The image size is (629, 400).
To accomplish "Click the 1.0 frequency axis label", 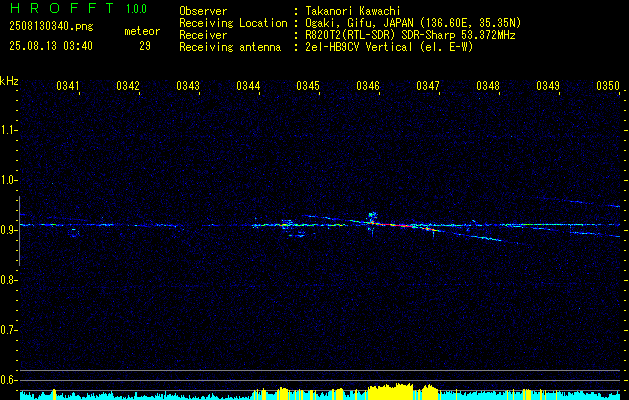I will [x=8, y=180].
